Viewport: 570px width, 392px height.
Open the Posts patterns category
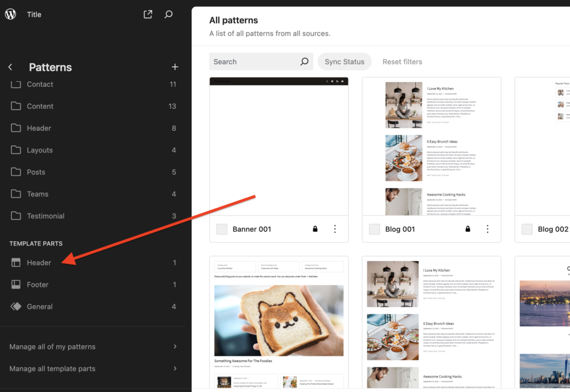(94, 172)
